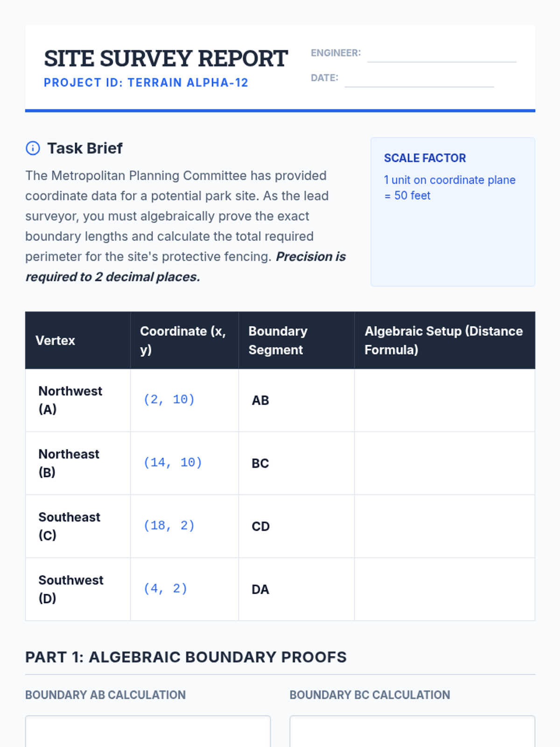Select the Algebraic Setup cell for segment DA
This screenshot has width=560, height=747.
point(444,589)
